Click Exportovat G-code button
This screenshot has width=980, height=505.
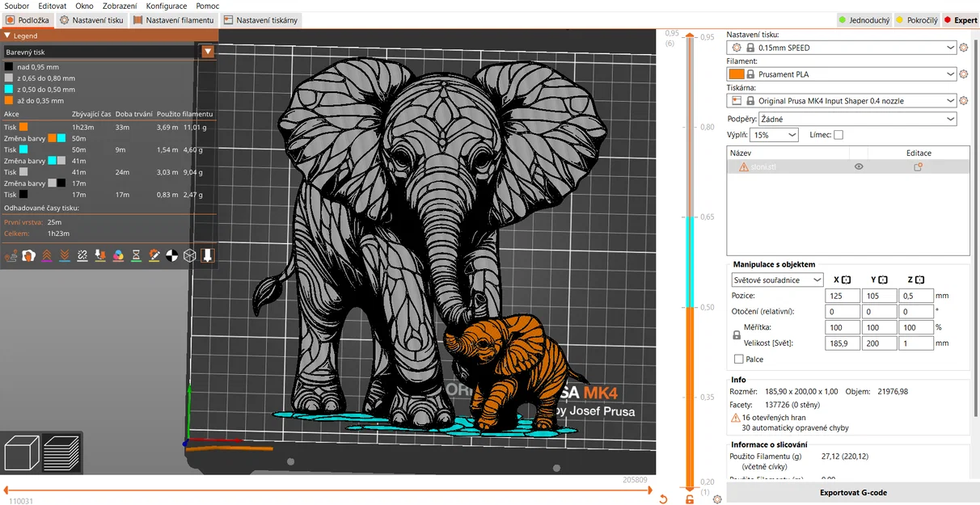click(853, 492)
